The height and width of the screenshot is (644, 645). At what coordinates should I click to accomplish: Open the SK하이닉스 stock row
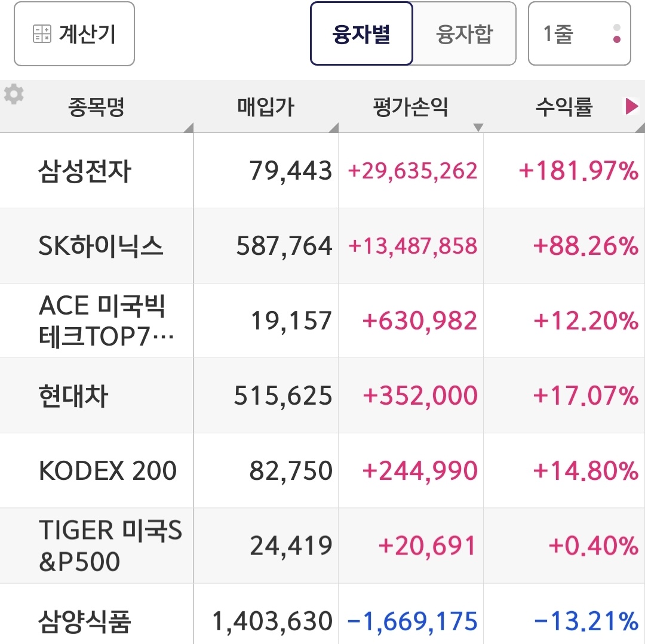pos(101,246)
